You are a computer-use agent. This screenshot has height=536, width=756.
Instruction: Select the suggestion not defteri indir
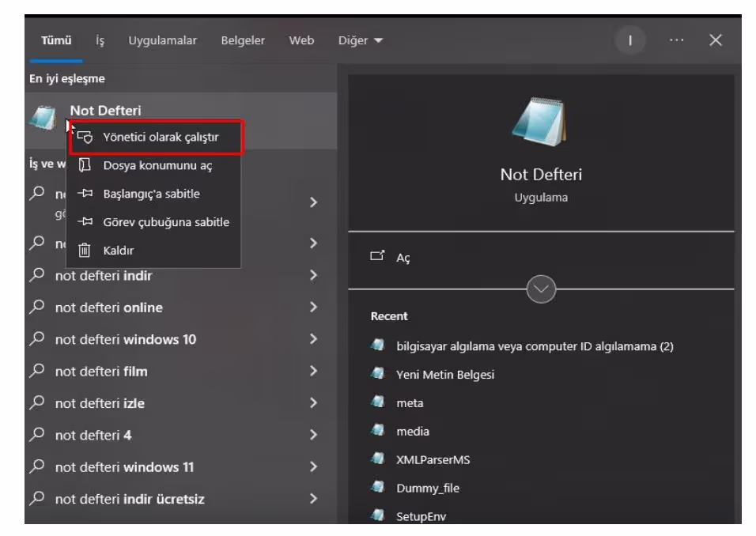[104, 276]
